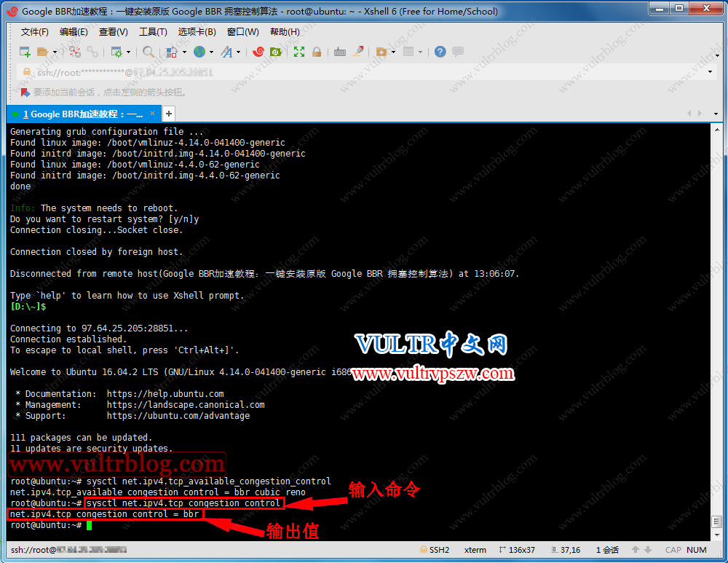Screen dimensions: 728x563
Task: Click the SSH2 protocol indicator in status bar
Action: point(435,550)
